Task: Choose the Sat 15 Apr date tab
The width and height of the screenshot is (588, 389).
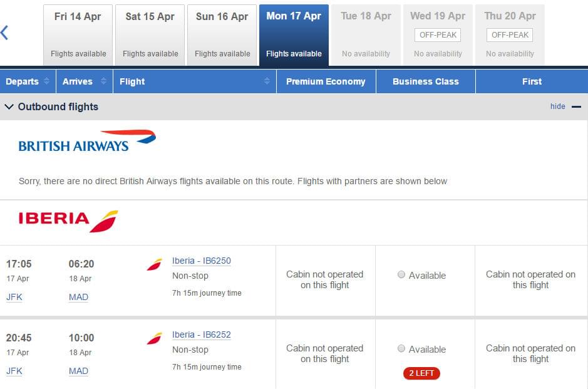Action: coord(150,35)
